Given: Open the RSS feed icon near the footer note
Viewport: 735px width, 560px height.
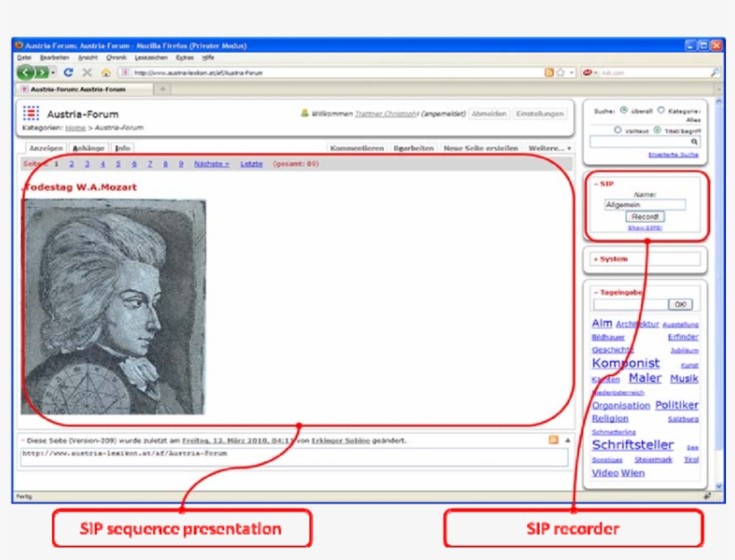Looking at the screenshot, I should coord(553,438).
